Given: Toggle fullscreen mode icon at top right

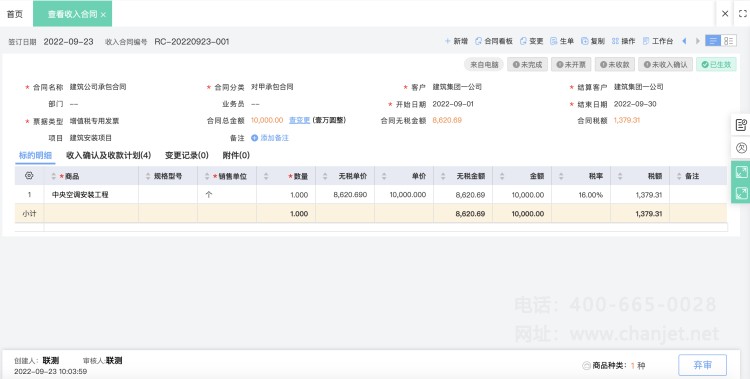Looking at the screenshot, I should 743,14.
